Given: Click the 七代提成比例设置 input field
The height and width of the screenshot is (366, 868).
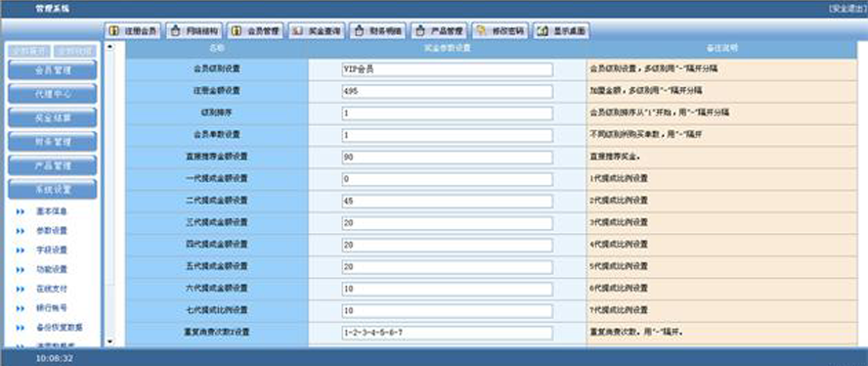Looking at the screenshot, I should [x=448, y=311].
